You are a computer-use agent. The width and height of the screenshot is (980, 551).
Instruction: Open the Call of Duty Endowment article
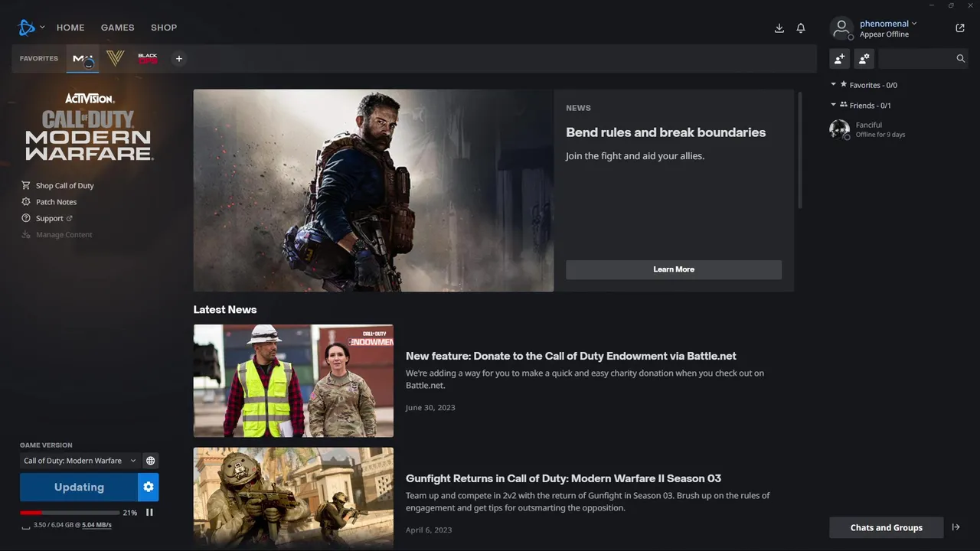tap(571, 356)
